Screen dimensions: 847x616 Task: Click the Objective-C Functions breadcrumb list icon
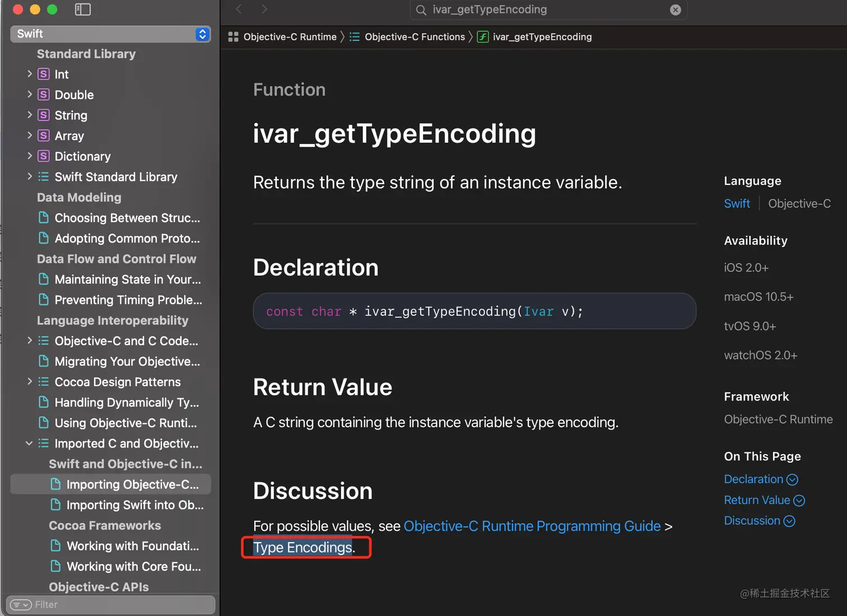click(x=355, y=37)
